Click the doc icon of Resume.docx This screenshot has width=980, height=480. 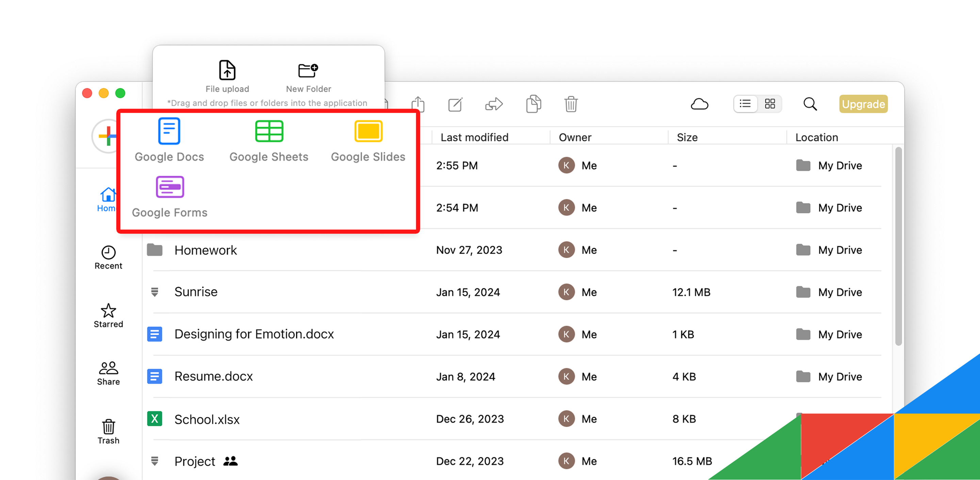coord(154,376)
